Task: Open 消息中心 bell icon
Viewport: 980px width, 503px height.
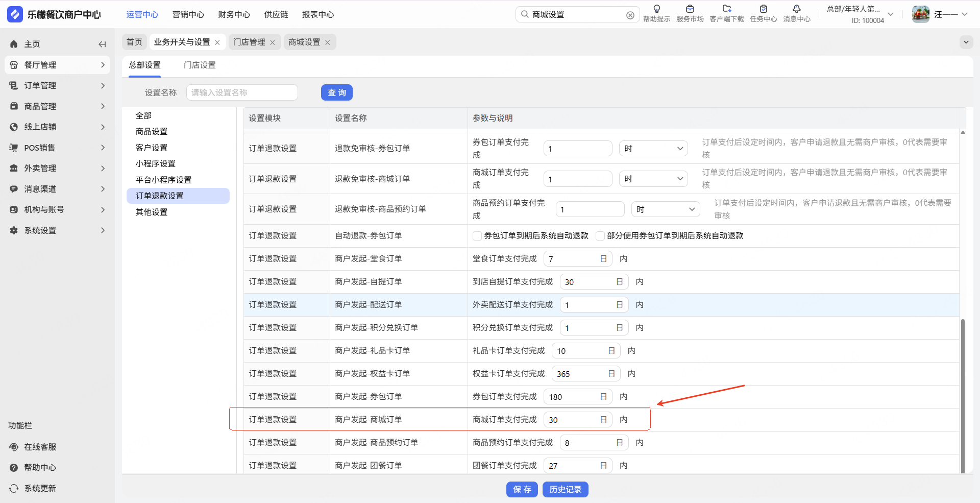Action: tap(796, 9)
